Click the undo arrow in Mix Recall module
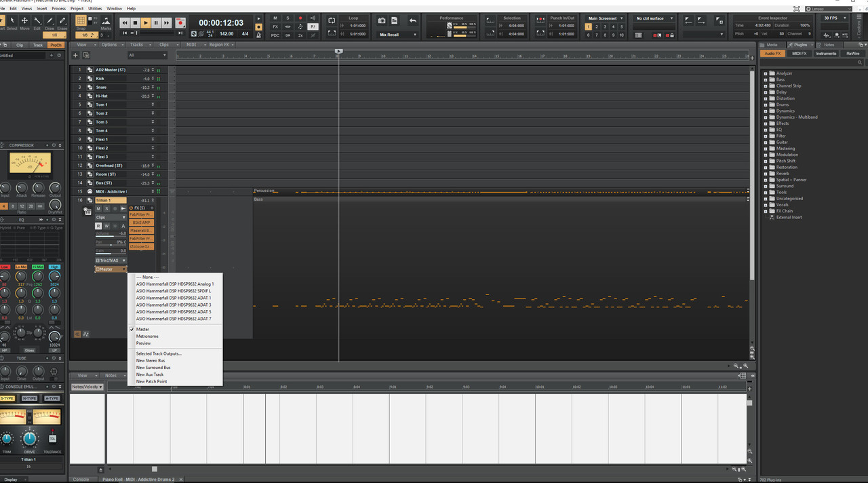 (412, 21)
